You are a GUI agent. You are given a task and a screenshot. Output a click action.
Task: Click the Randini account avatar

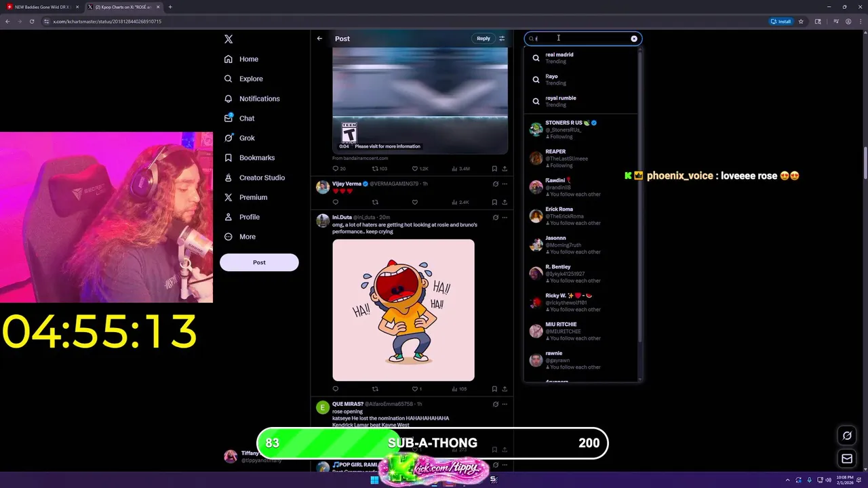tap(536, 187)
